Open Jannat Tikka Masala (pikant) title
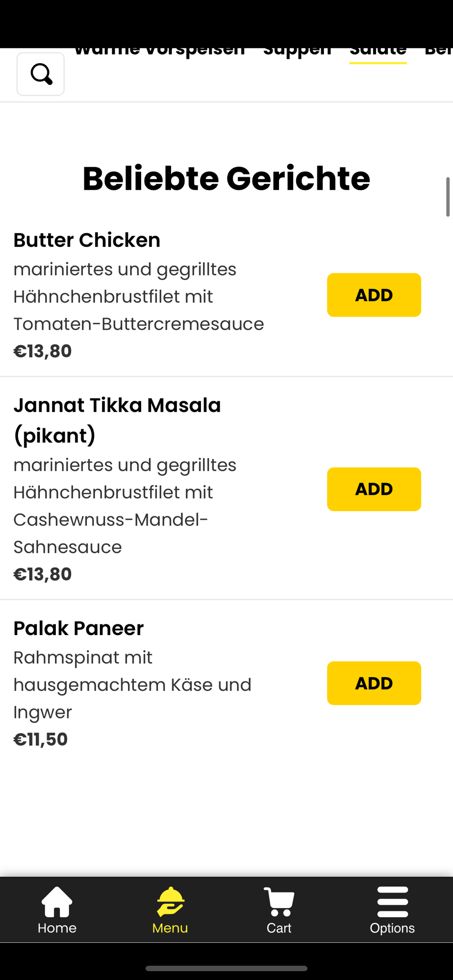 pyautogui.click(x=117, y=420)
